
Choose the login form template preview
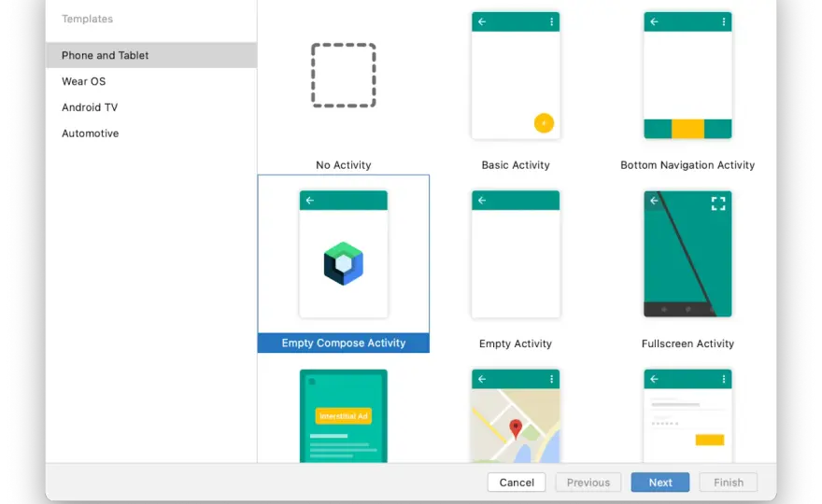click(687, 416)
